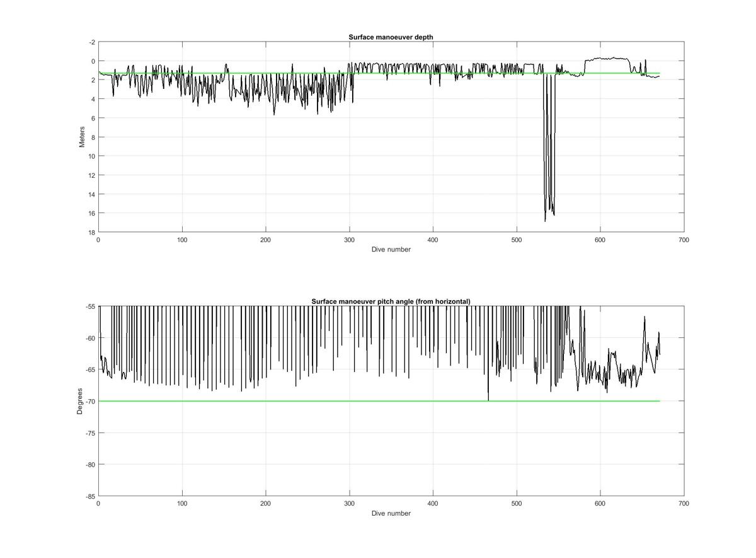The image size is (756, 558).
Task: Click "500" x-tick under the depth plot
Action: (x=517, y=240)
